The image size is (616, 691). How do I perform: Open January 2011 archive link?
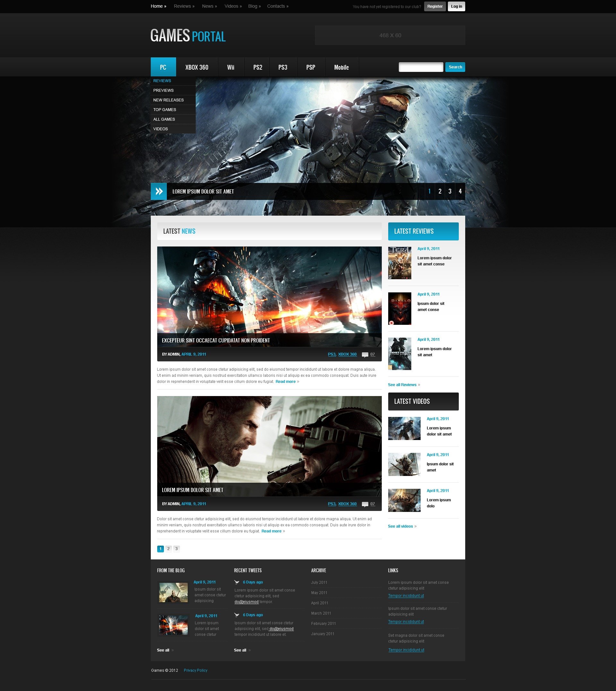pos(322,634)
